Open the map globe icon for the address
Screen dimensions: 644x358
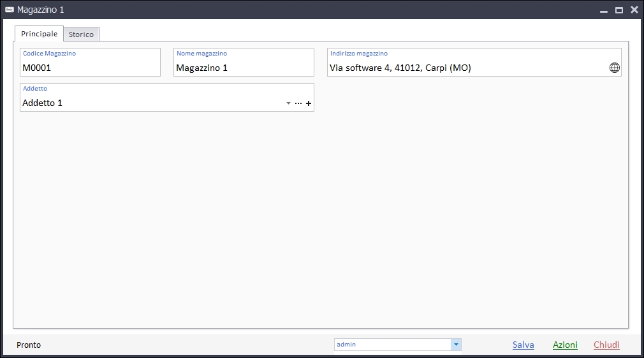coord(614,68)
